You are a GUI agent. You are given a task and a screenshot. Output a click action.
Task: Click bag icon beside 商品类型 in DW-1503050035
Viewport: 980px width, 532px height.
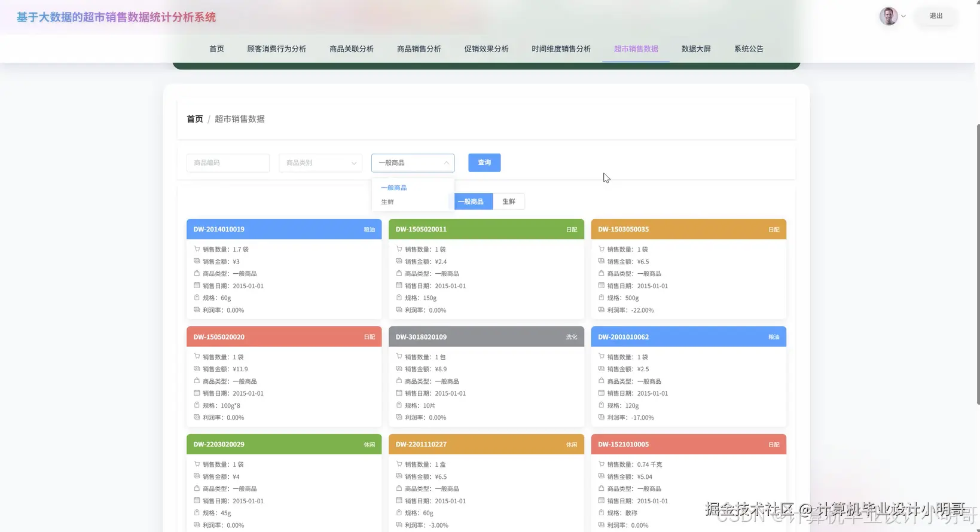pyautogui.click(x=601, y=273)
